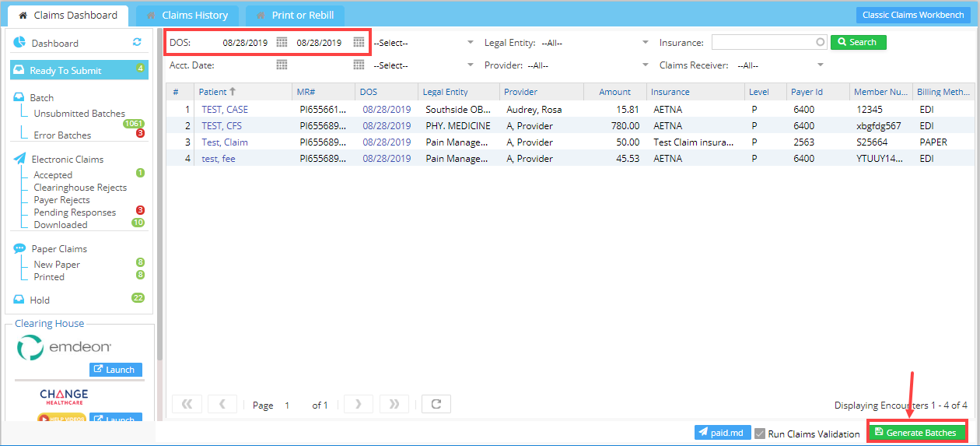Image resolution: width=980 pixels, height=446 pixels.
Task: Go to next page of encounters
Action: (x=358, y=405)
